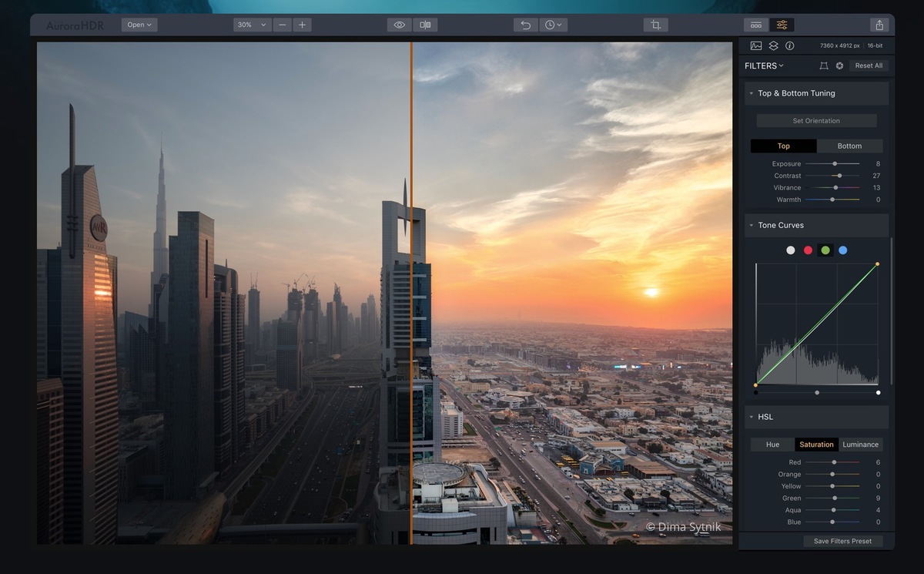Select the white RGB curve channel
This screenshot has width=924, height=574.
(790, 250)
